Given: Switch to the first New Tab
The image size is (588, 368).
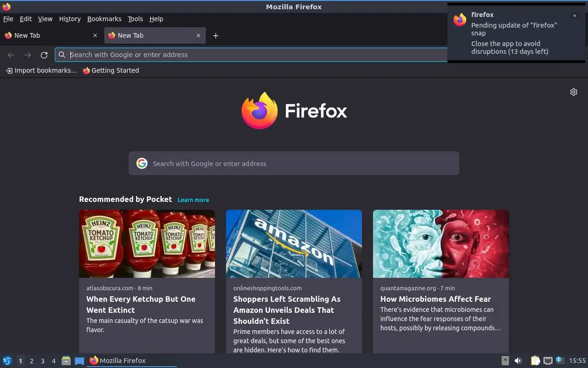Looking at the screenshot, I should pos(51,35).
